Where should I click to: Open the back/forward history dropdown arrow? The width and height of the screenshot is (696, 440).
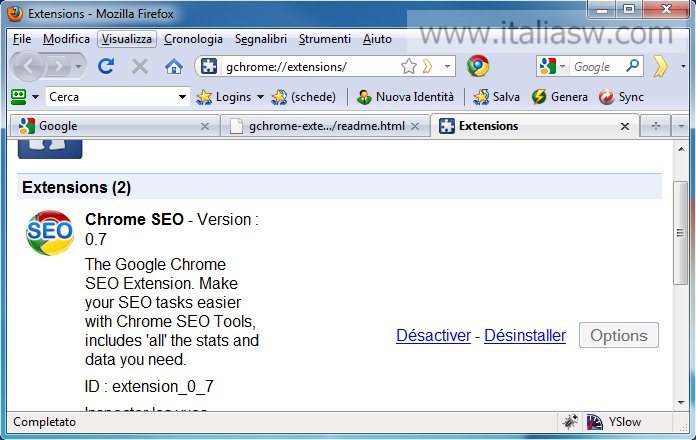click(x=79, y=67)
